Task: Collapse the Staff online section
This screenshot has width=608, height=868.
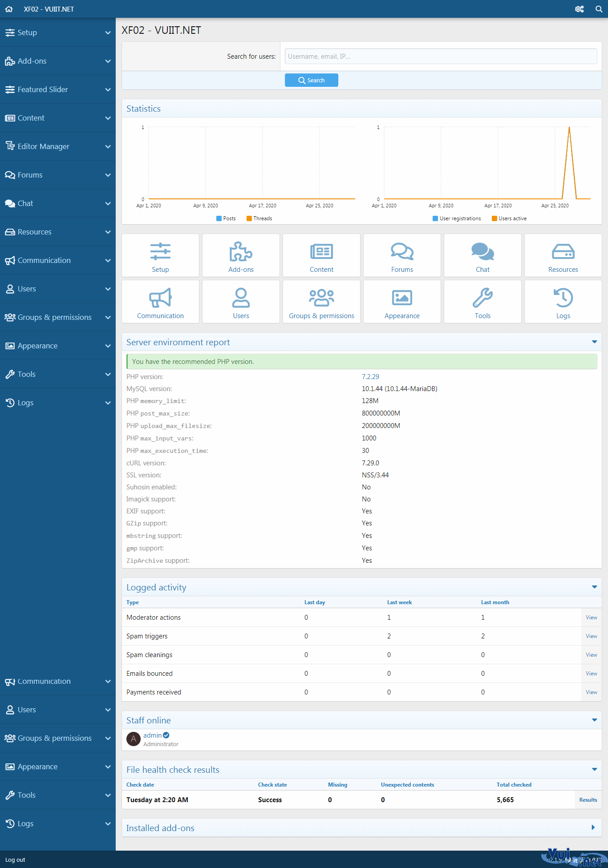Action: [x=594, y=720]
